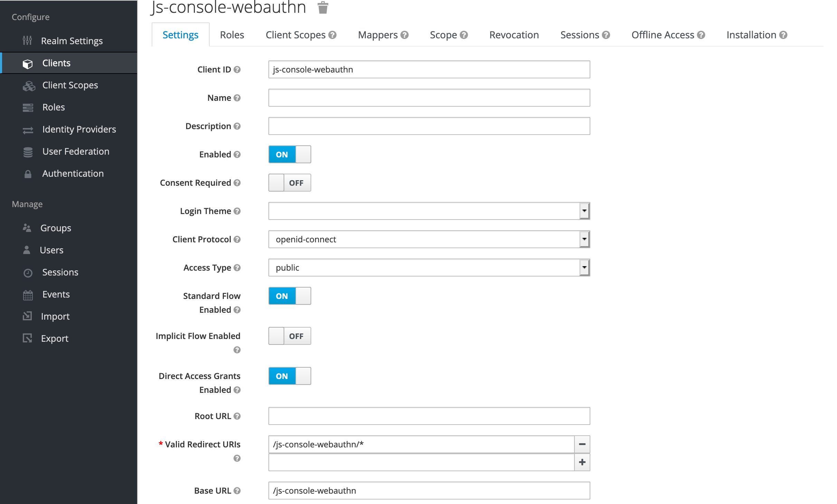Image resolution: width=837 pixels, height=504 pixels.
Task: Click the trash icon to delete js-console-webauthn
Action: click(x=323, y=8)
